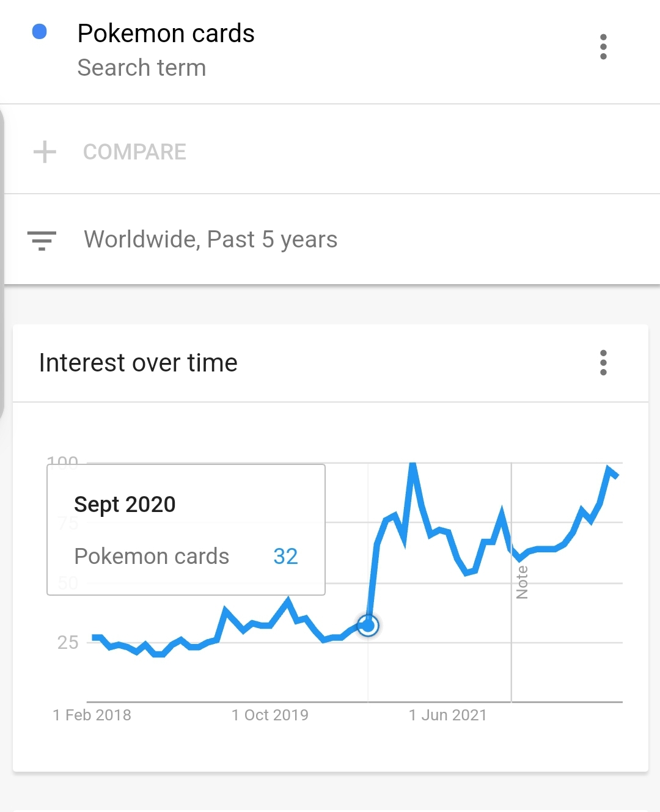Edit the Pokemon cards search term
The image size is (660, 812).
[x=166, y=33]
